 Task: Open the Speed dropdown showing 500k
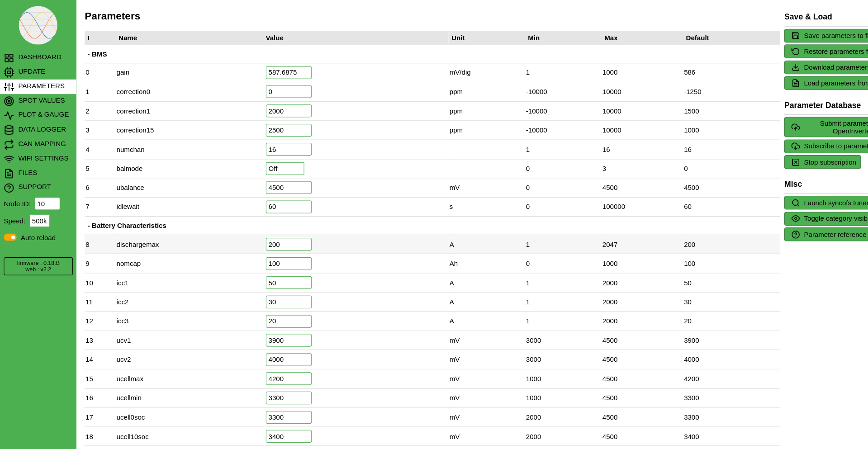[39, 221]
